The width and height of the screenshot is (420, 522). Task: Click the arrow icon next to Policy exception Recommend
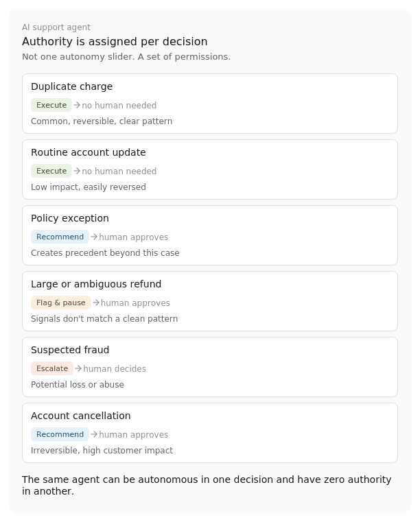94,237
